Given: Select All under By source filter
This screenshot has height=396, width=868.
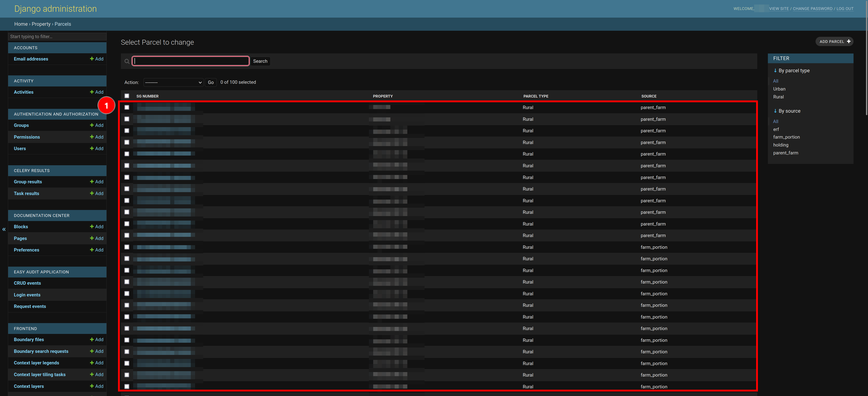Looking at the screenshot, I should click(775, 121).
